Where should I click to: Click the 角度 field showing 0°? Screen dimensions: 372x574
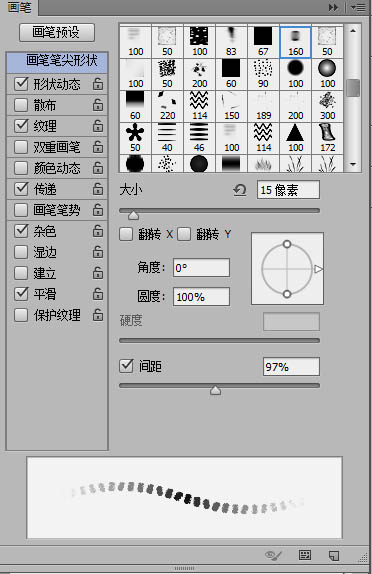pyautogui.click(x=201, y=268)
